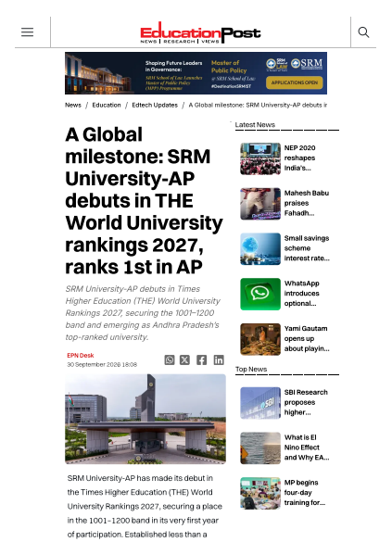Open the hamburger menu
The width and height of the screenshot is (392, 542).
[27, 32]
